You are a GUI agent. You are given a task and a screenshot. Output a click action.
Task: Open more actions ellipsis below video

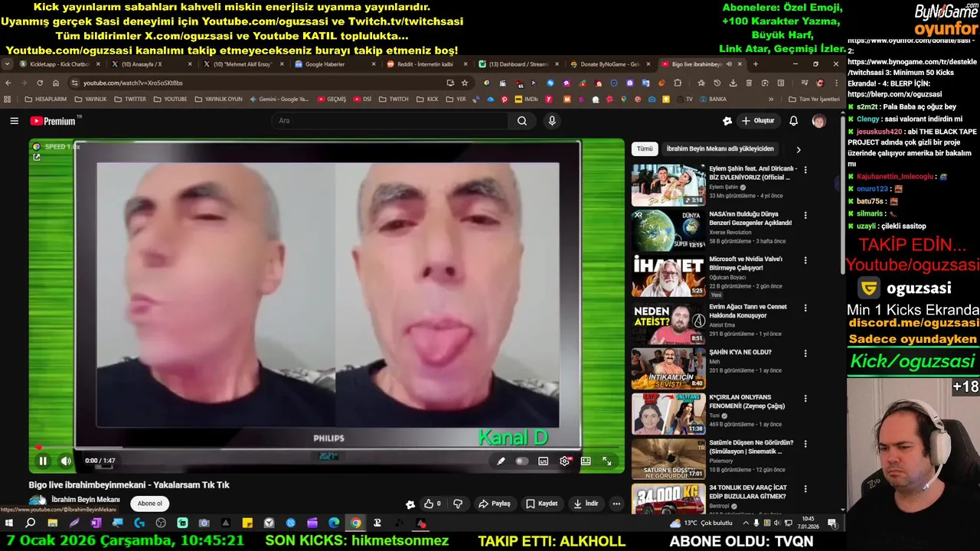click(x=616, y=504)
